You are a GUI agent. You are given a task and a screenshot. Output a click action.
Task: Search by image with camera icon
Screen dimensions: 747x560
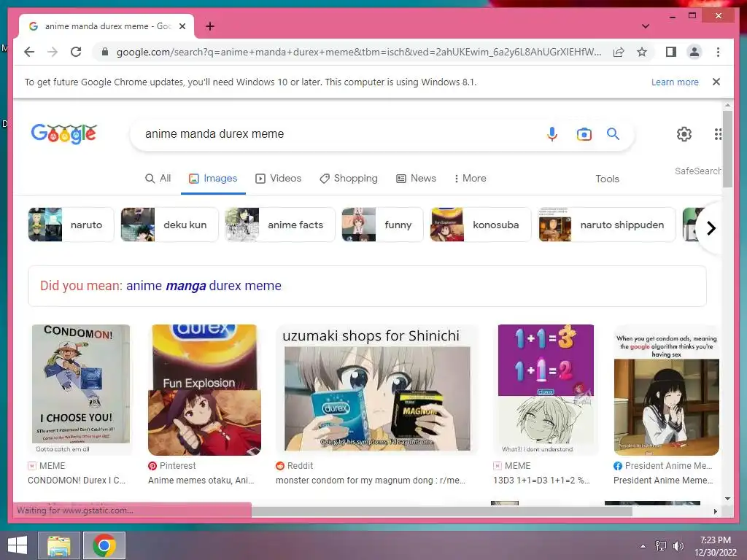(x=584, y=134)
